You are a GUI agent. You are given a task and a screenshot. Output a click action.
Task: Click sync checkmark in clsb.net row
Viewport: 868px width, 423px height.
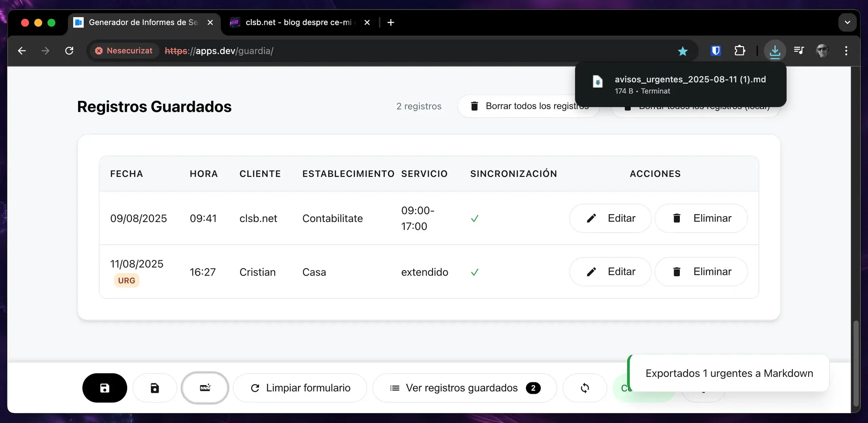tap(475, 218)
